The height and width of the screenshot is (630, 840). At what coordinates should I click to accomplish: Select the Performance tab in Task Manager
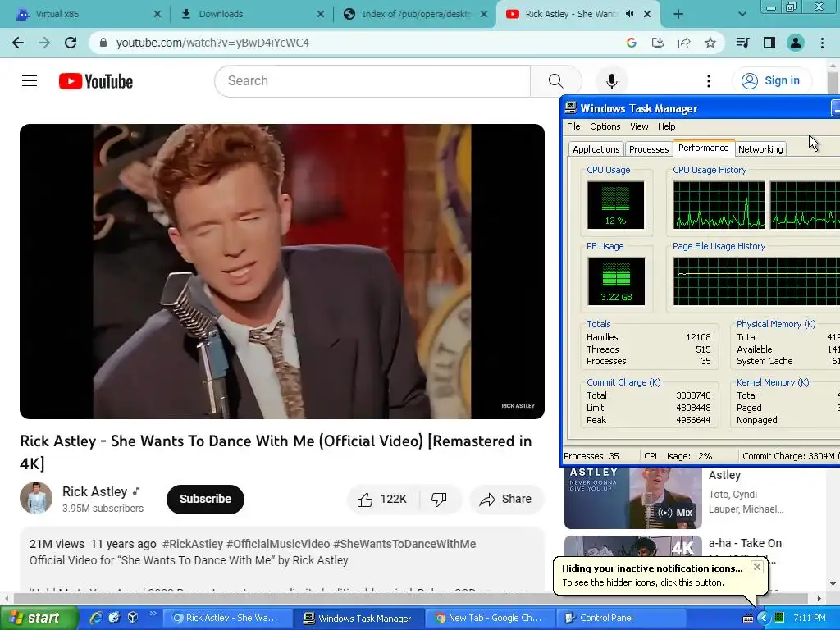tap(703, 148)
